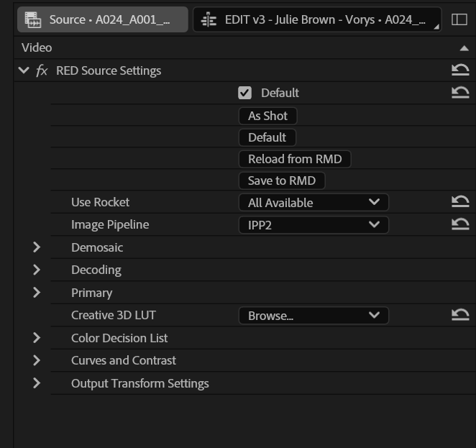Reset the Default checkbox parameter
The width and height of the screenshot is (476, 448).
pyautogui.click(x=460, y=92)
